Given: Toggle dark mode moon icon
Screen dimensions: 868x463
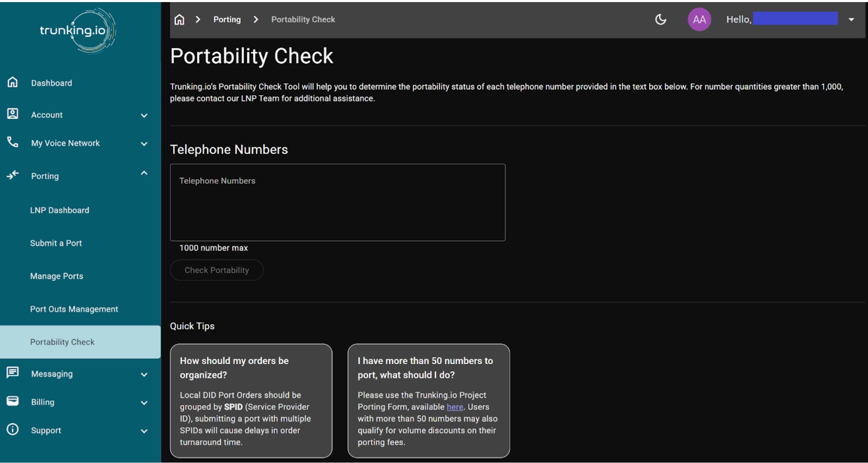Looking at the screenshot, I should 660,20.
